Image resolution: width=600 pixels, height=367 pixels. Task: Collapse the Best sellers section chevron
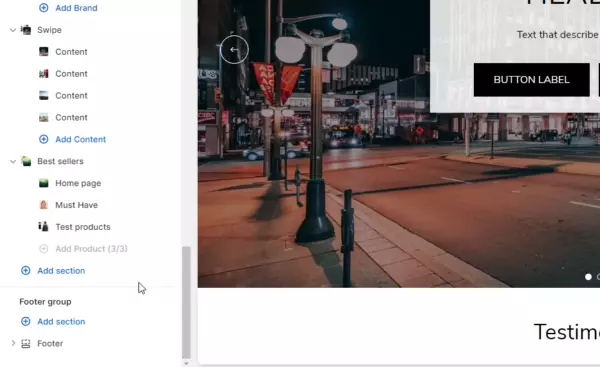[13, 161]
